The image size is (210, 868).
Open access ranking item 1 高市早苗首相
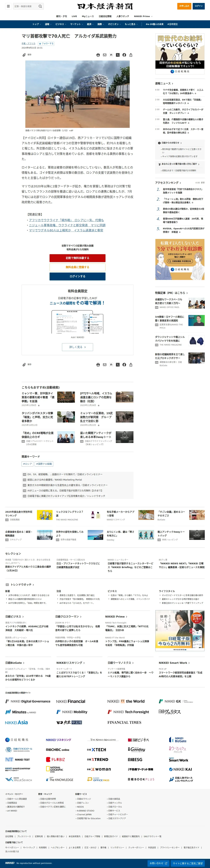183,191
